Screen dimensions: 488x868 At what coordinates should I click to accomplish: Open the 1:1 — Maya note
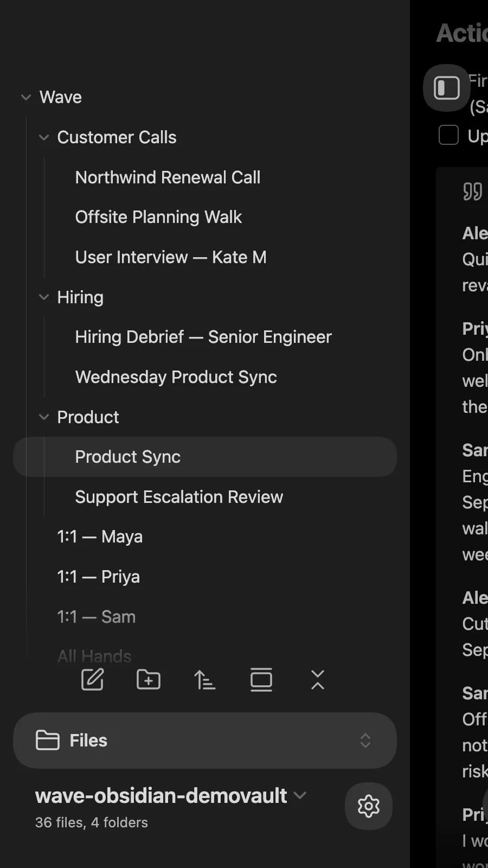pos(205,537)
